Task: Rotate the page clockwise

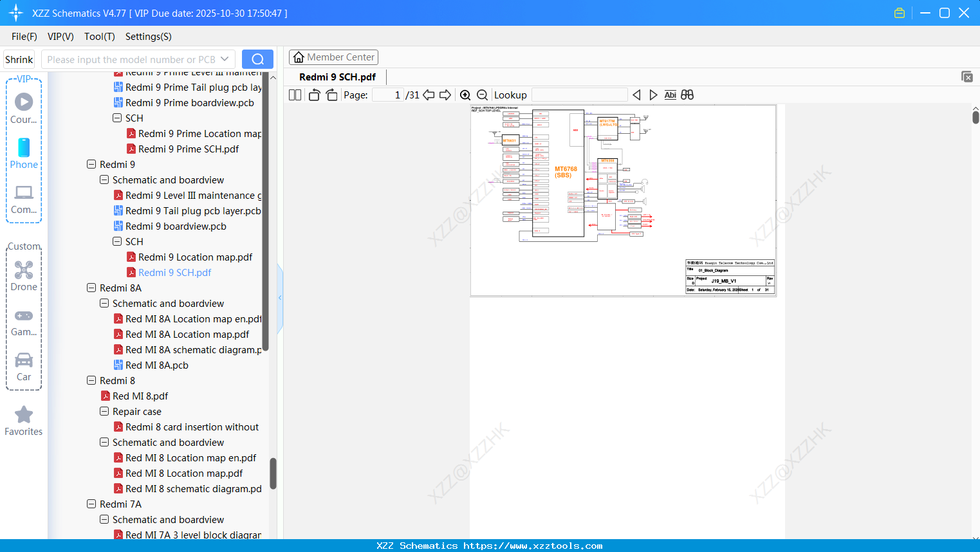Action: click(x=332, y=95)
